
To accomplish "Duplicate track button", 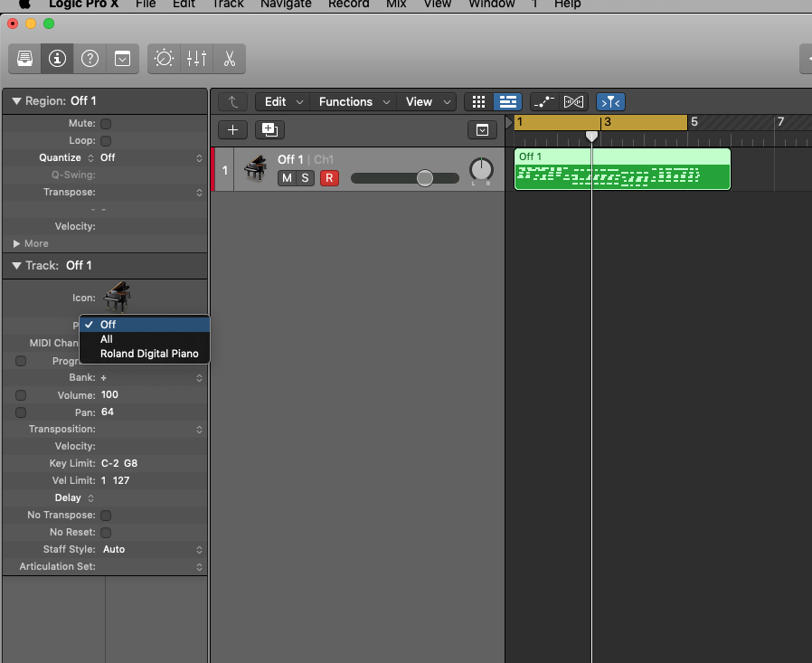I will (x=269, y=130).
